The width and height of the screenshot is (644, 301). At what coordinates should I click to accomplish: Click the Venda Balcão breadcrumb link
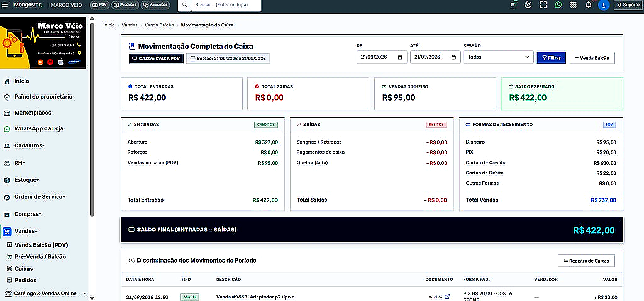pos(159,25)
